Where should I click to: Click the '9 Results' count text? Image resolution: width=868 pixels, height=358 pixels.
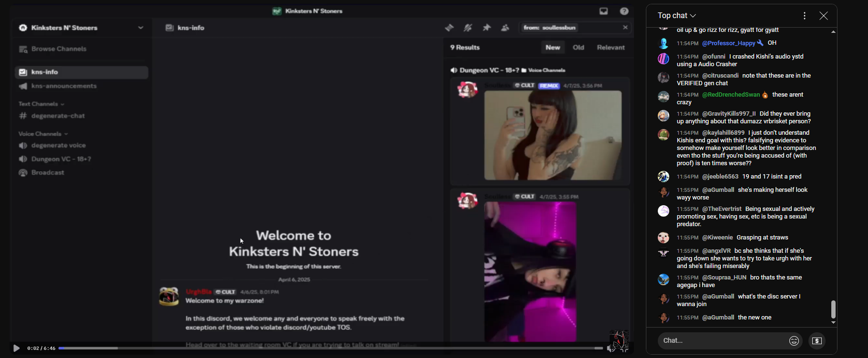tap(465, 48)
